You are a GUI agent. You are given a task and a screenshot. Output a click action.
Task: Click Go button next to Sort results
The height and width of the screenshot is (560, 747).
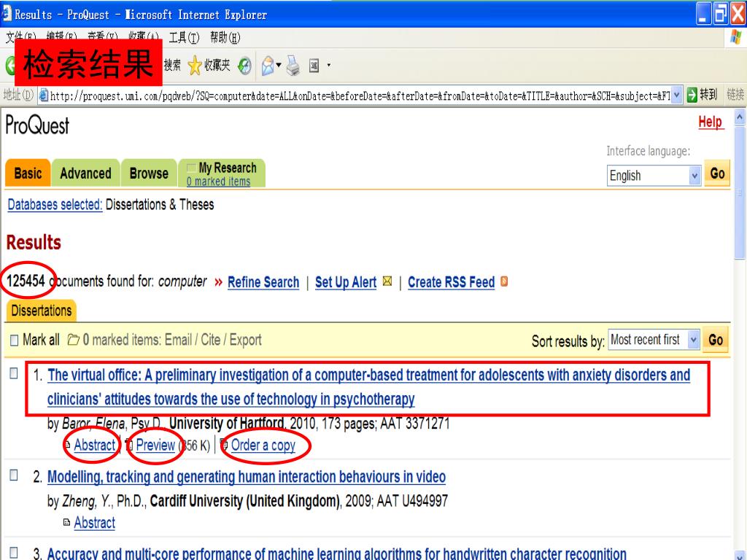coord(716,340)
